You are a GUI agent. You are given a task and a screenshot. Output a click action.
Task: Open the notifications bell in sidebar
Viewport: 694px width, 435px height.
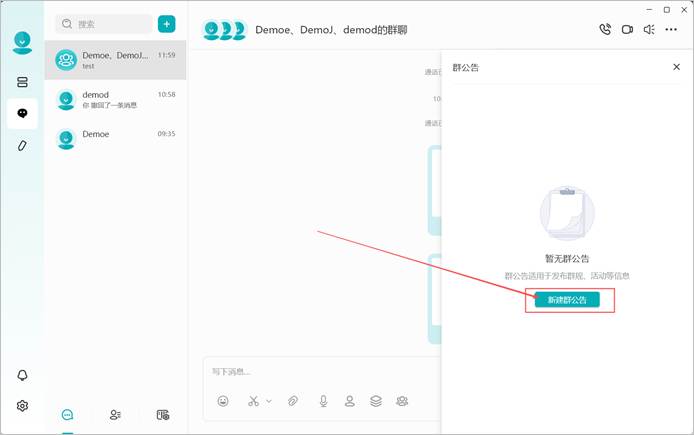22,375
